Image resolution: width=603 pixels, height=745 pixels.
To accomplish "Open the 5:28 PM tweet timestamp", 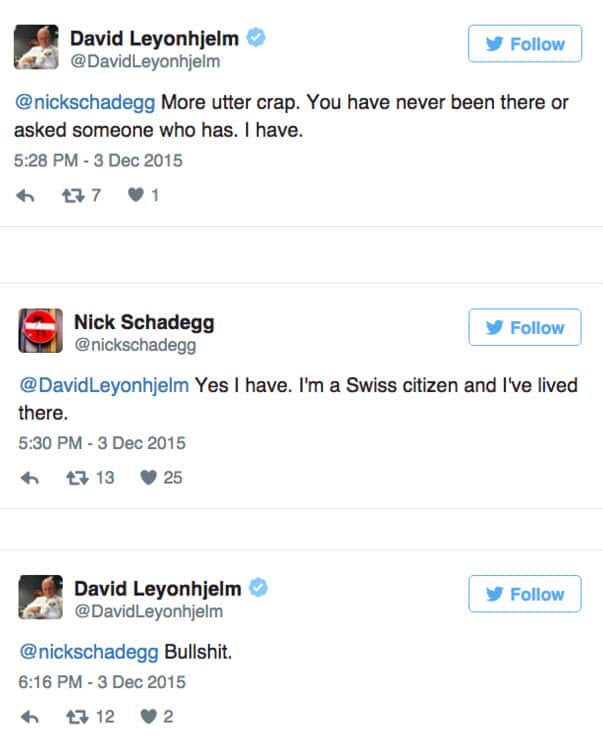I will [100, 160].
